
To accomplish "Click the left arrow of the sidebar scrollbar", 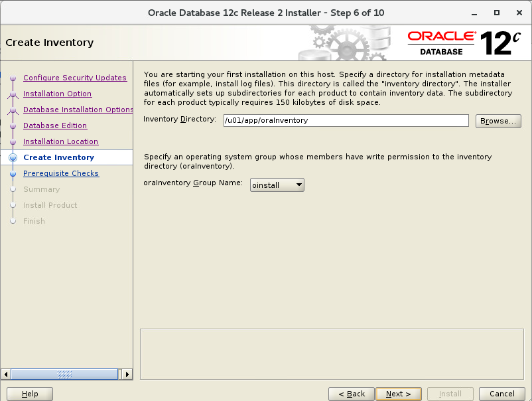I will 6,374.
